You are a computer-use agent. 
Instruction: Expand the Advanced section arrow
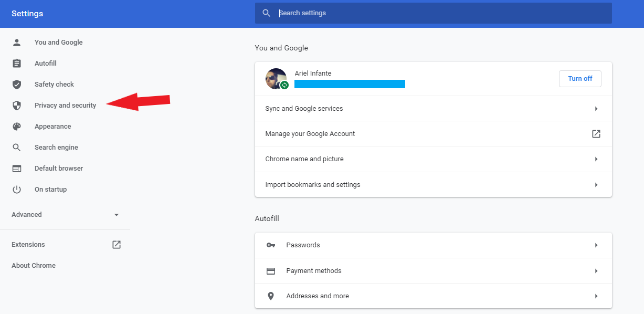(117, 215)
